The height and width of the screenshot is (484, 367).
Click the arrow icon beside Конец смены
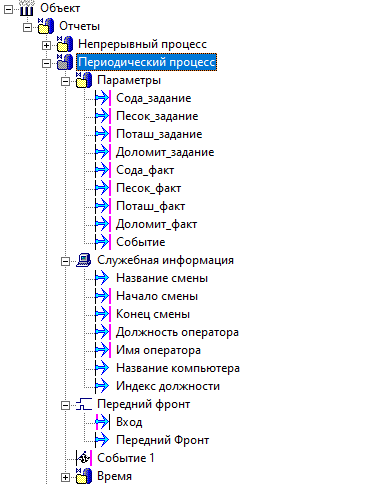[103, 314]
